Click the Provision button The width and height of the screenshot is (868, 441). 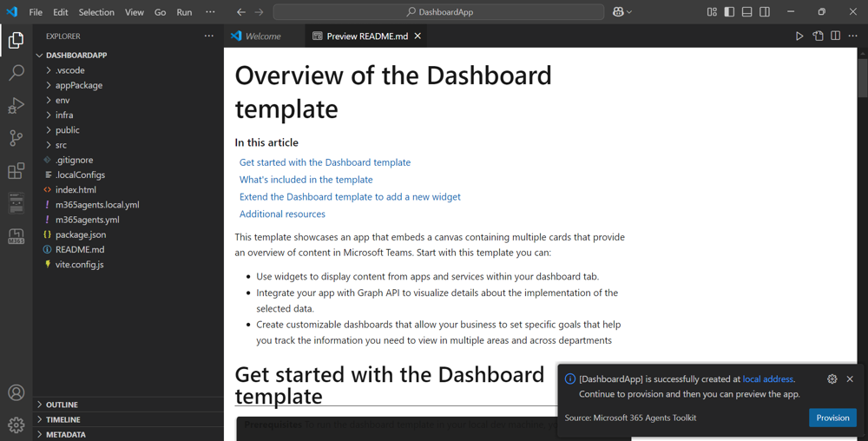(832, 418)
